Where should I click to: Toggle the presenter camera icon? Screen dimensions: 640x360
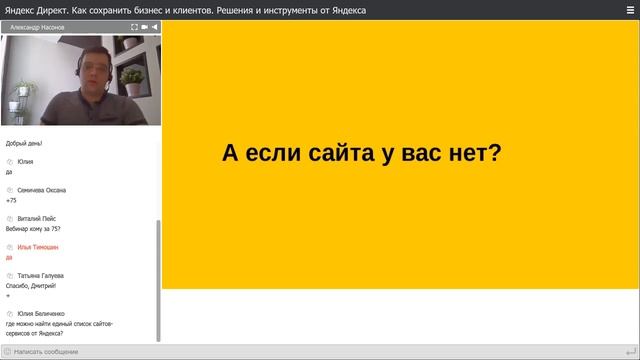click(x=144, y=27)
